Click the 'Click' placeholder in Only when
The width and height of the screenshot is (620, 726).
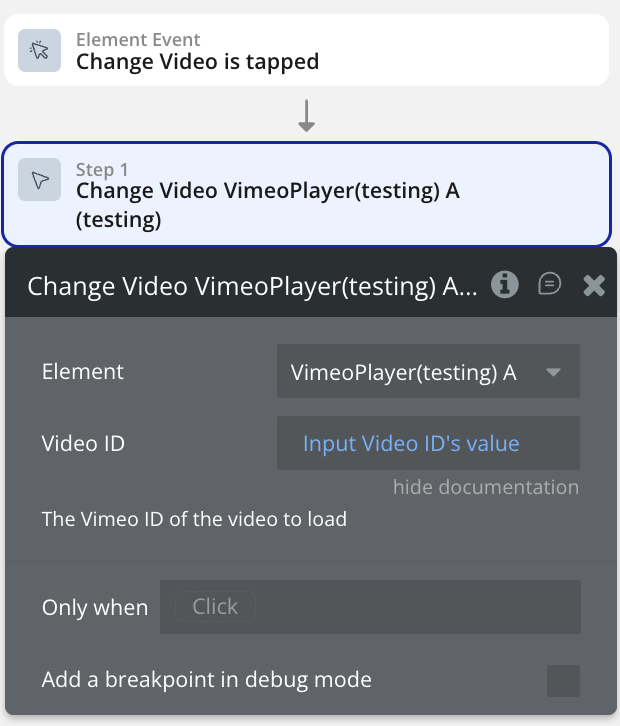pyautogui.click(x=215, y=607)
